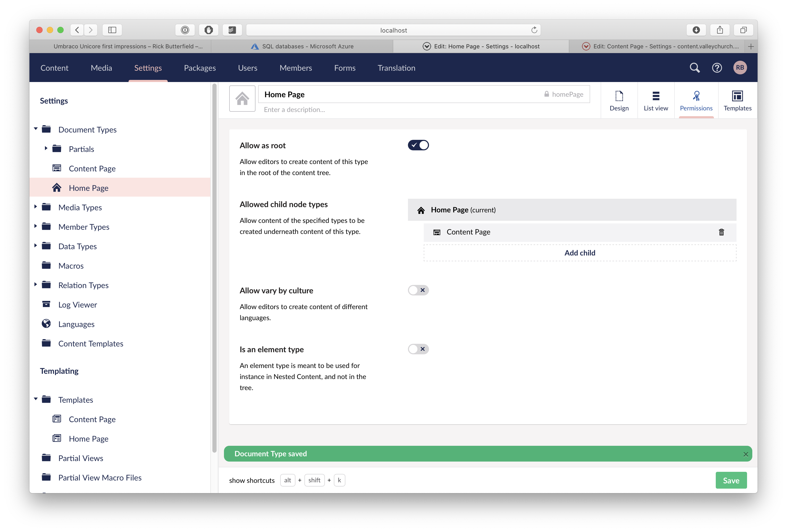Switch to the Members section

coord(296,68)
